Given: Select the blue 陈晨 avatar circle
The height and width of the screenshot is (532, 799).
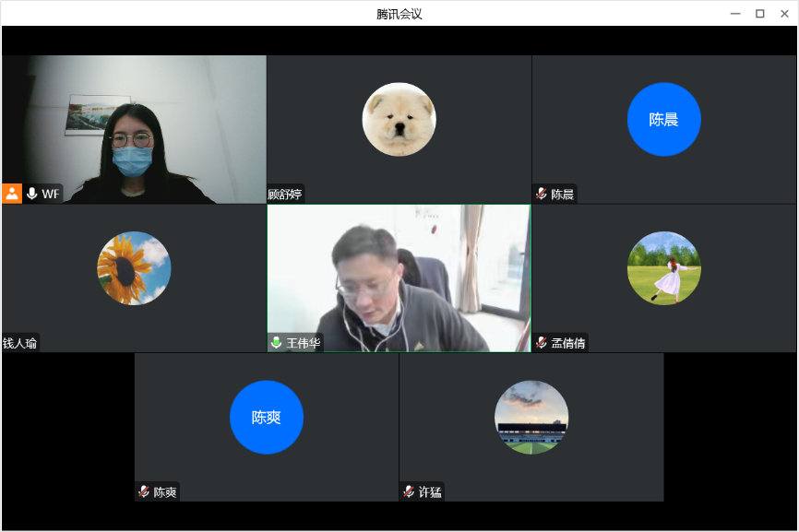Looking at the screenshot, I should click(x=664, y=119).
